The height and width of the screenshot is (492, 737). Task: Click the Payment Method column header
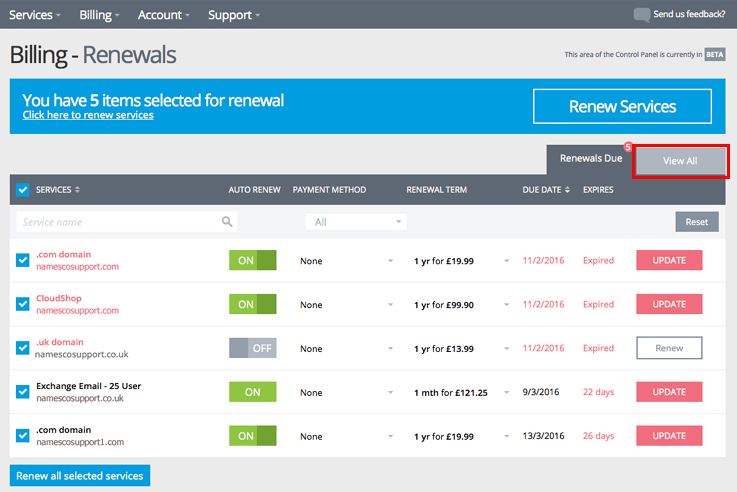coord(329,189)
